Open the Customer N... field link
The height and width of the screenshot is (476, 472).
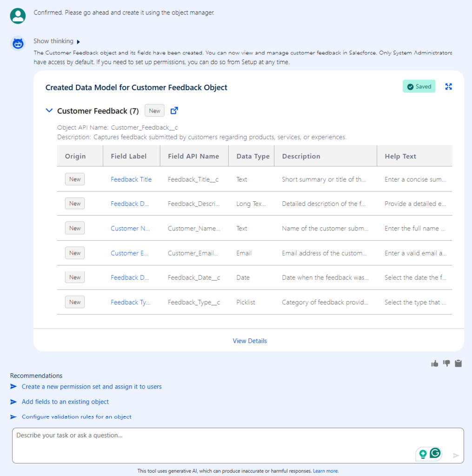[x=130, y=228]
